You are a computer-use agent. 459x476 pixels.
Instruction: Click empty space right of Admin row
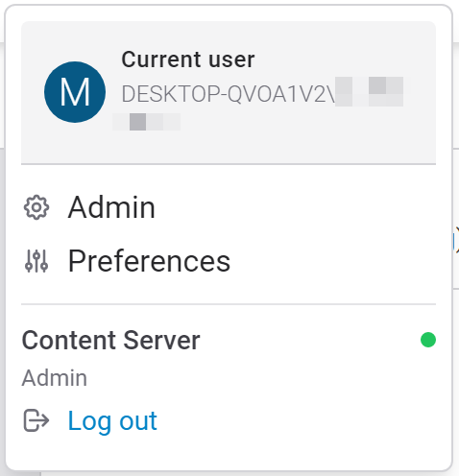click(296, 207)
